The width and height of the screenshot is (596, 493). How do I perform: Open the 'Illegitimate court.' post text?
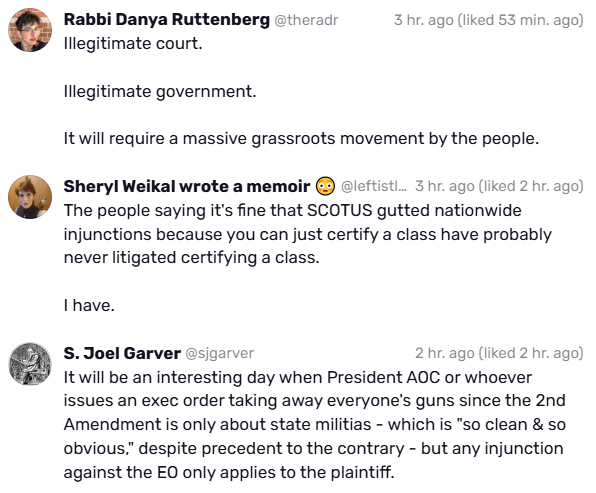point(133,44)
